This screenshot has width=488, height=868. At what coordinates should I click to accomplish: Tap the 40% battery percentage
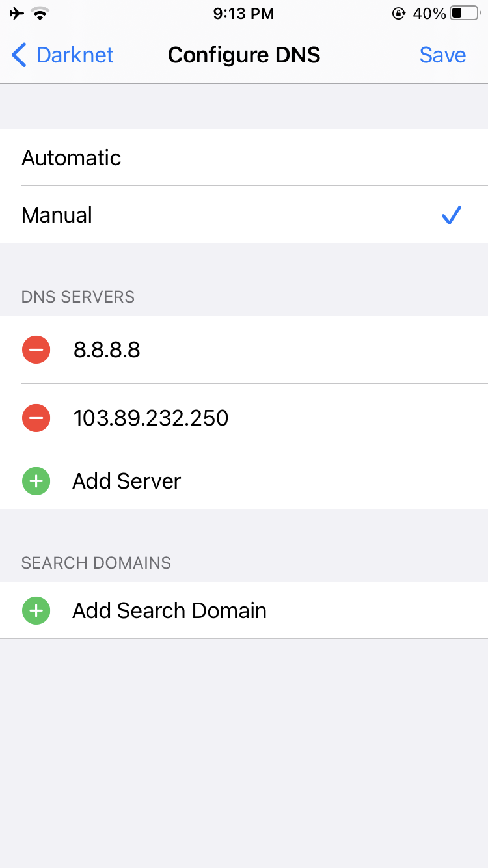coord(429,13)
